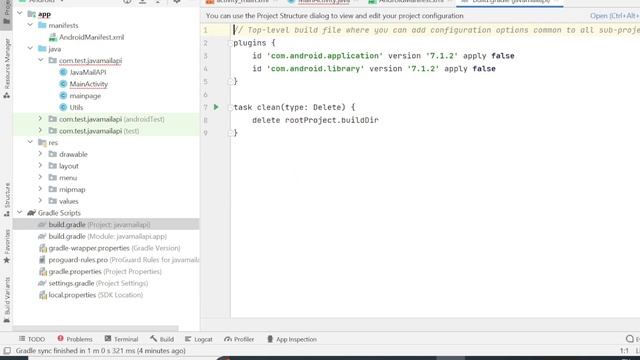Click the 'com.android.application' plugin id string
The height and width of the screenshot is (360, 640).
[324, 56]
